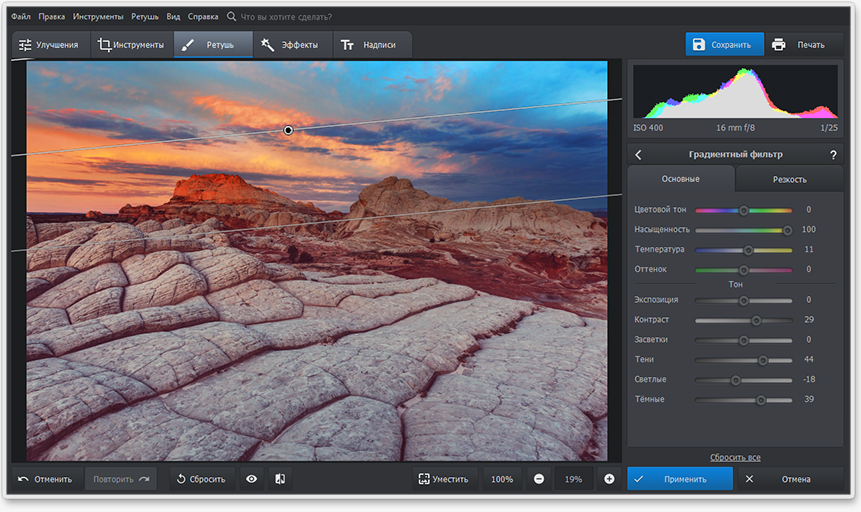
Task: Open the Файл menu
Action: pyautogui.click(x=21, y=16)
